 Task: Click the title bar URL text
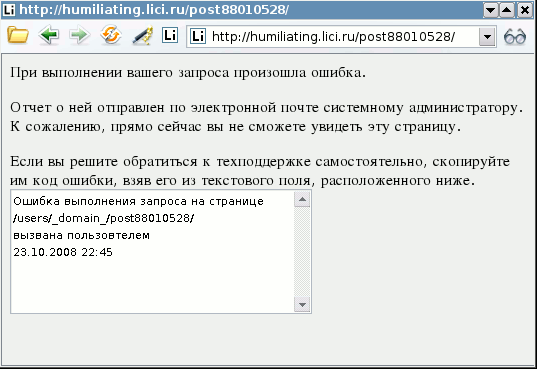154,10
